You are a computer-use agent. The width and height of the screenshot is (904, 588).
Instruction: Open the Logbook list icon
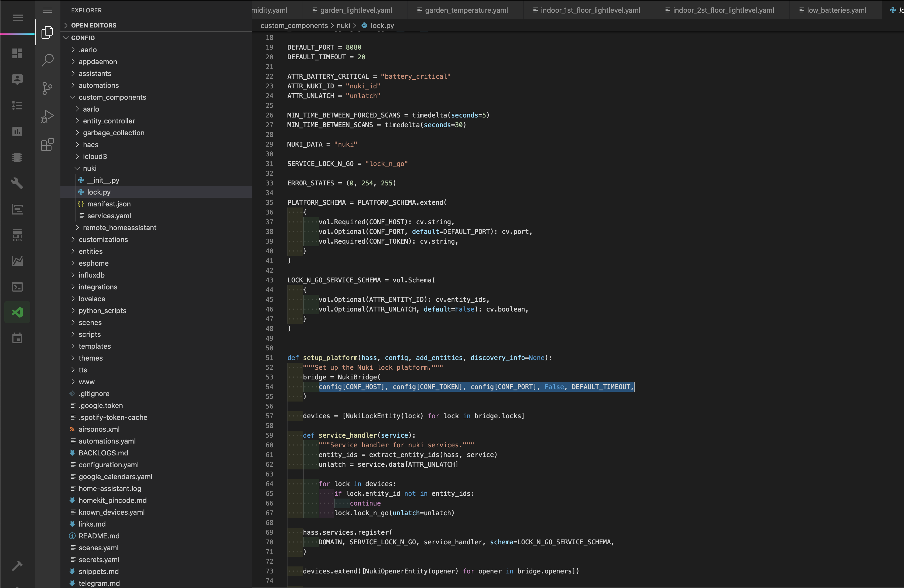pyautogui.click(x=18, y=106)
